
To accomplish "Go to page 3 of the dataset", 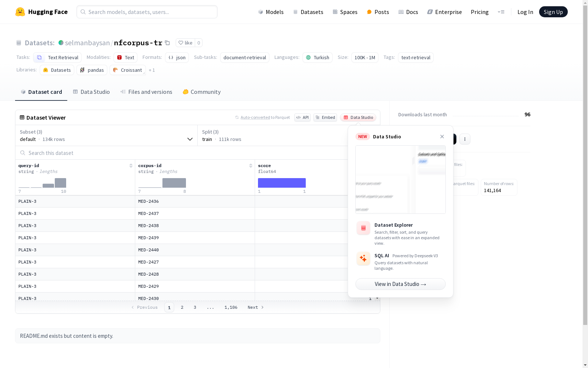I will coord(195,307).
